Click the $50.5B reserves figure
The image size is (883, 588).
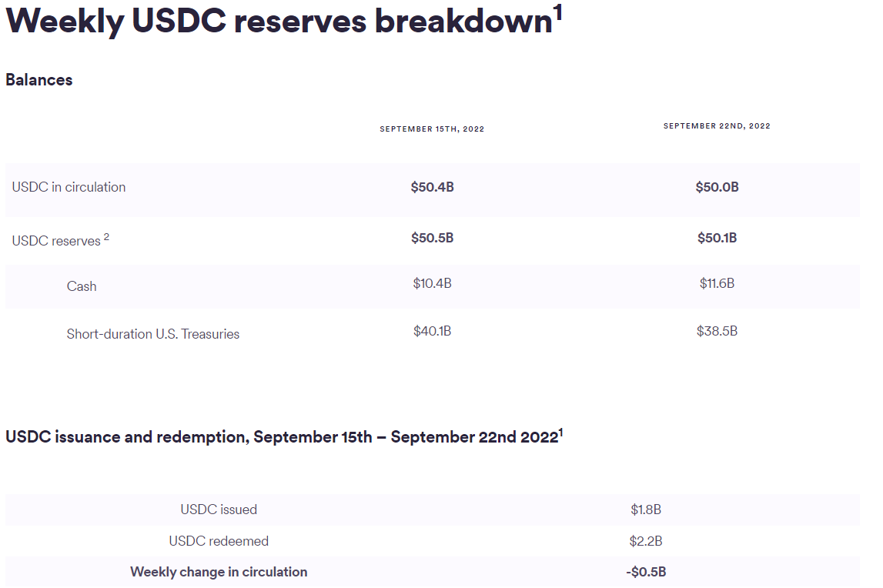pyautogui.click(x=432, y=238)
